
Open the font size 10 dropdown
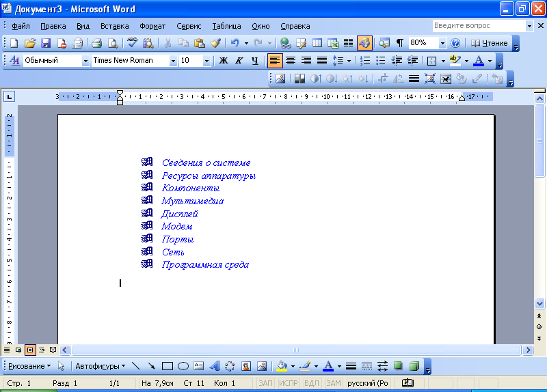206,61
